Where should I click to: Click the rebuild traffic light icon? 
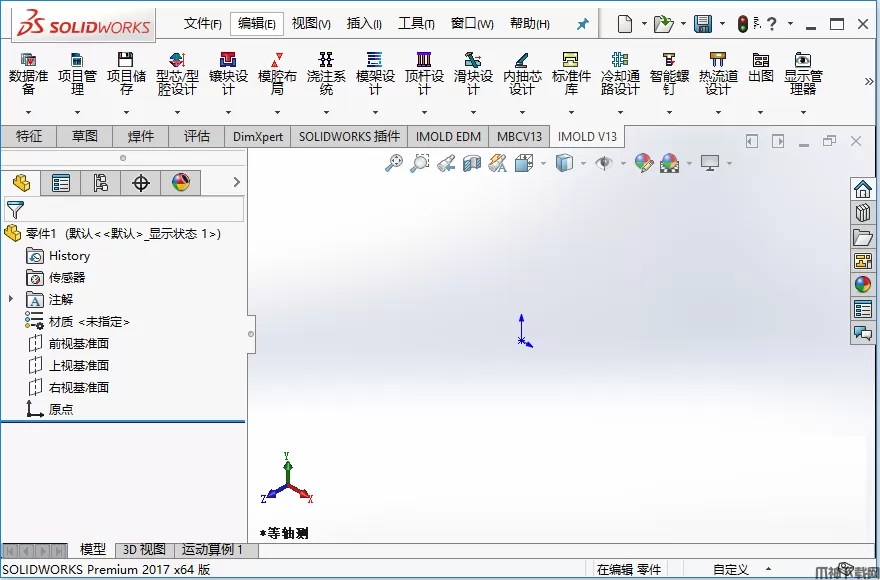pyautogui.click(x=743, y=24)
